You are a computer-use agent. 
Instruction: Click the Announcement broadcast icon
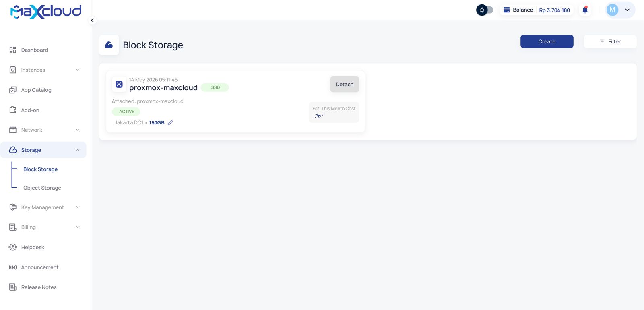tap(13, 267)
